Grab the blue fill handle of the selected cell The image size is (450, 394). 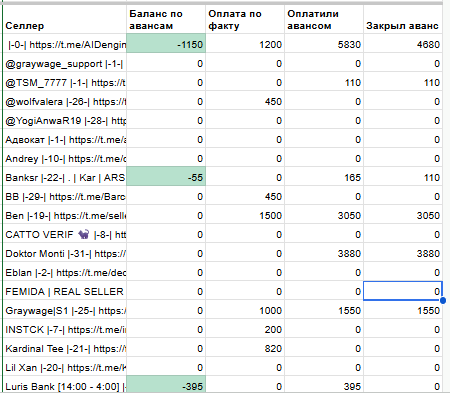[x=443, y=300]
